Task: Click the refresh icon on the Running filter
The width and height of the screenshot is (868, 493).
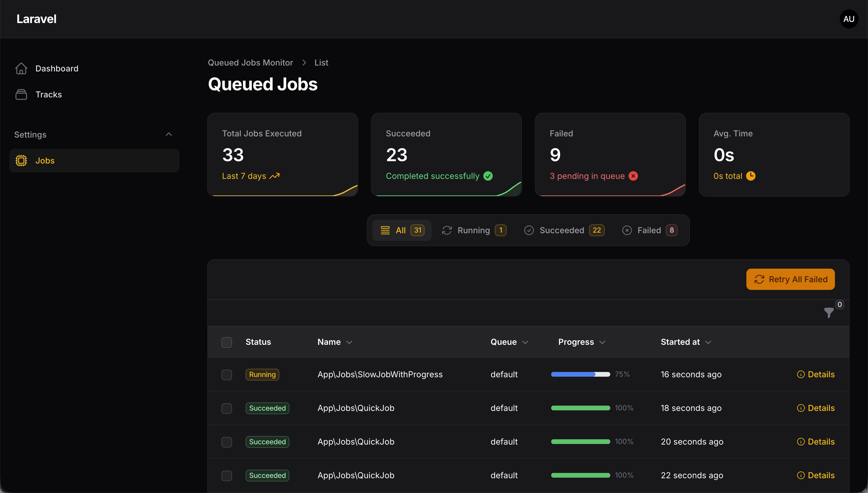Action: pos(447,230)
